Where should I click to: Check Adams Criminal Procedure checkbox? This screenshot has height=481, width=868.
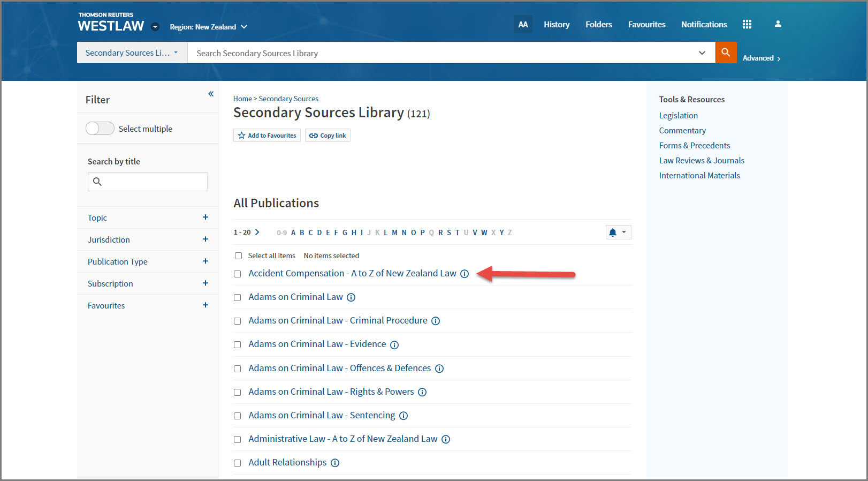pos(238,321)
